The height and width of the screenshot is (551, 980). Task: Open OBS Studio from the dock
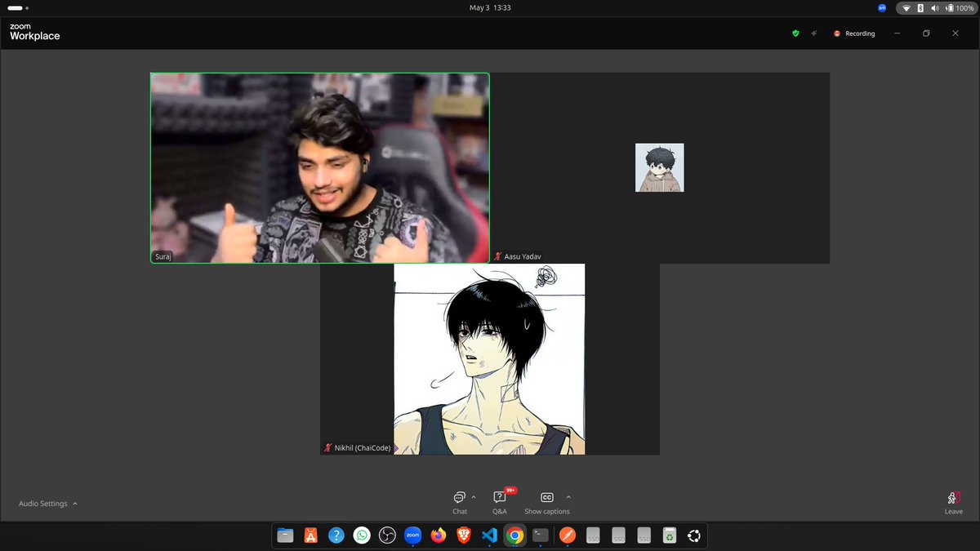pyautogui.click(x=387, y=535)
